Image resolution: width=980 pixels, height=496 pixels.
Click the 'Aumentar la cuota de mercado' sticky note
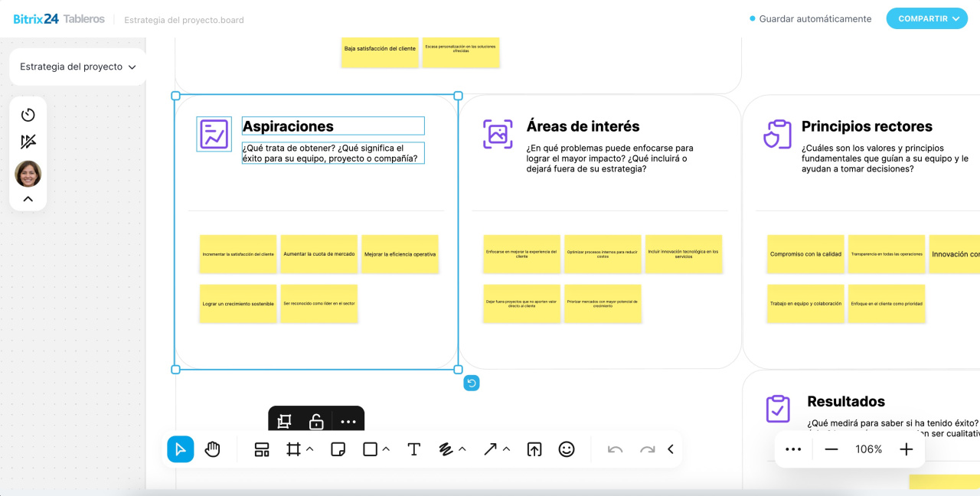[x=319, y=254]
